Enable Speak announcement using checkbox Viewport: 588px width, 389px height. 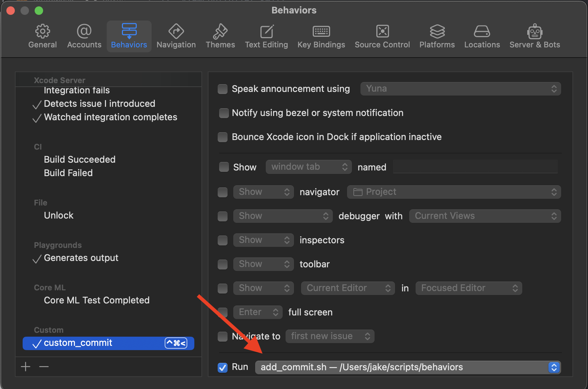pyautogui.click(x=223, y=89)
